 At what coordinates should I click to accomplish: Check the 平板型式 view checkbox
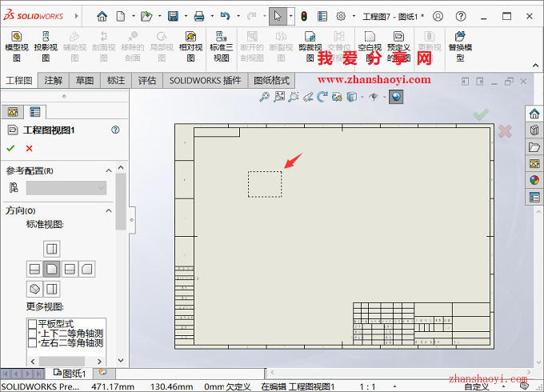point(32,324)
